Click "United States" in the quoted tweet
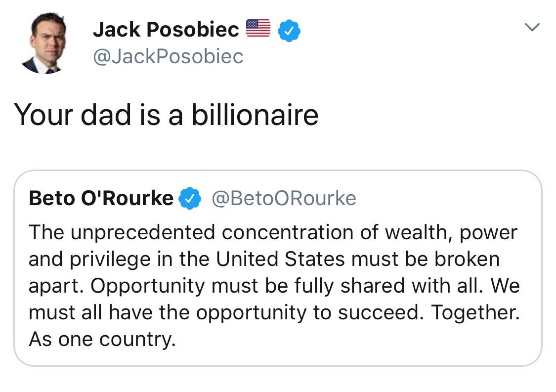Image resolution: width=556 pixels, height=392 pixels. pyautogui.click(x=281, y=259)
